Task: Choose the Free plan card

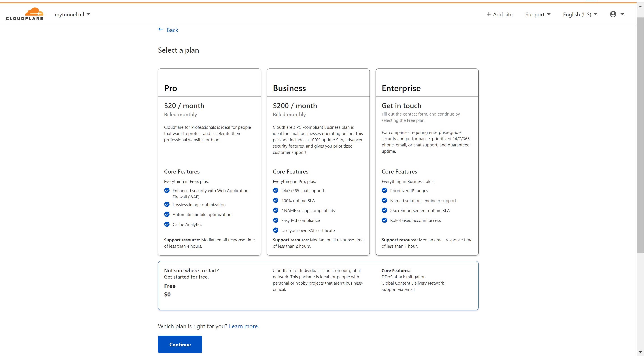Action: (x=318, y=285)
